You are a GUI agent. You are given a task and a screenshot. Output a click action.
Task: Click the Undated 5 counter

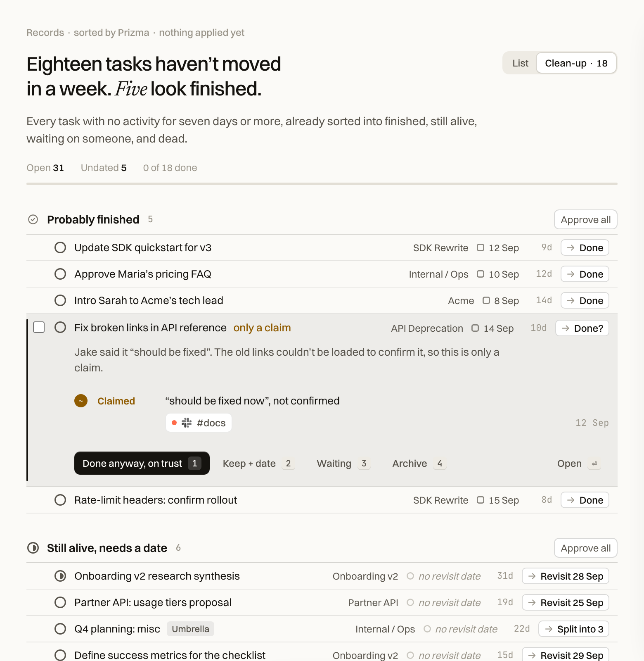104,168
